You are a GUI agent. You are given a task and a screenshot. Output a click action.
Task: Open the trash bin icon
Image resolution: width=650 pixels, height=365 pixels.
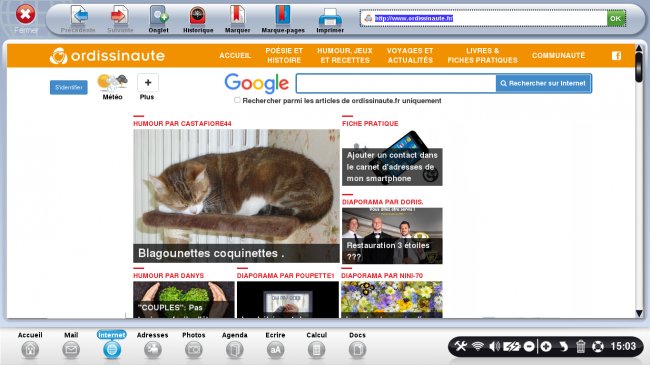(580, 346)
